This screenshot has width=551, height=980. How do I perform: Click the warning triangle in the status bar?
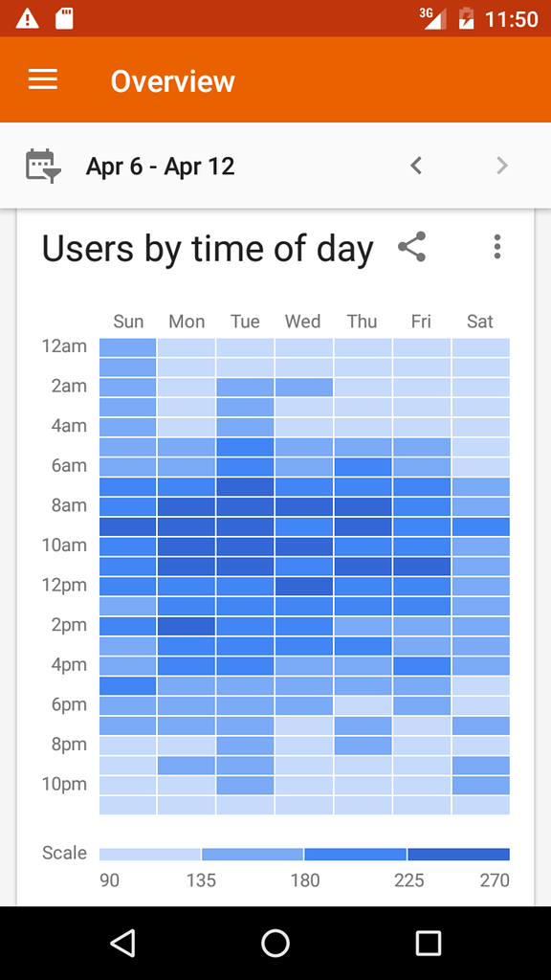click(x=25, y=17)
